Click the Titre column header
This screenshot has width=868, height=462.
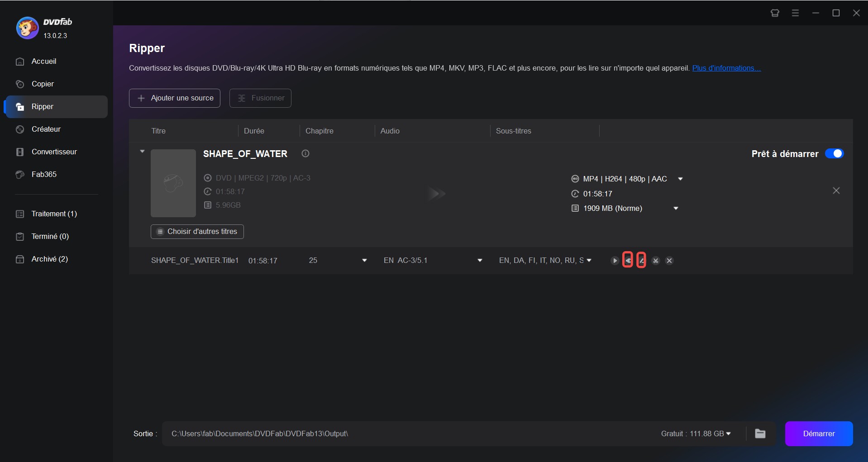[158, 131]
